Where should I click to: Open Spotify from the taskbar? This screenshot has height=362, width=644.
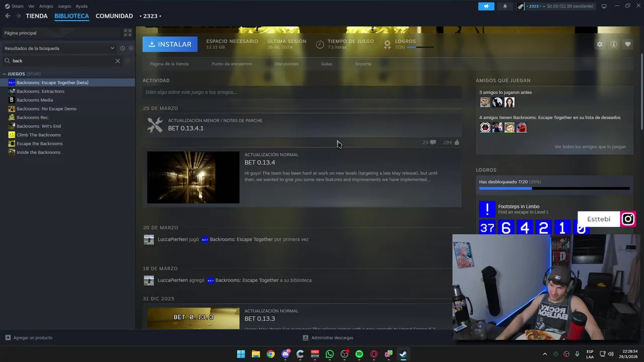(359, 354)
